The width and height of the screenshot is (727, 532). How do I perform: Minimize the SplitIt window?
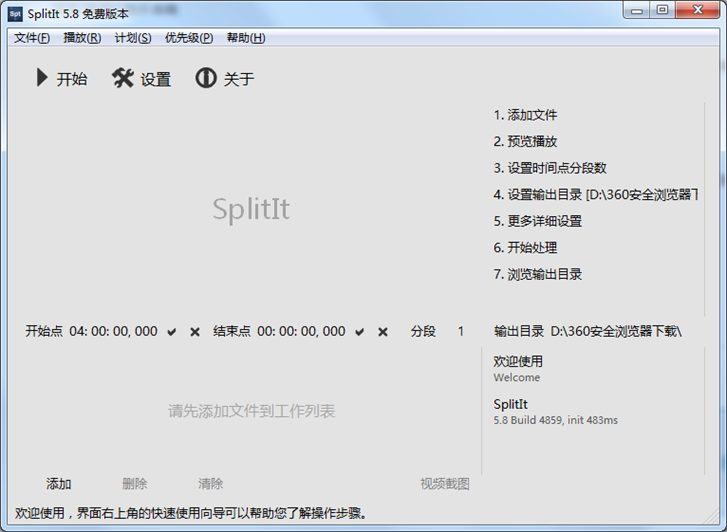[637, 10]
